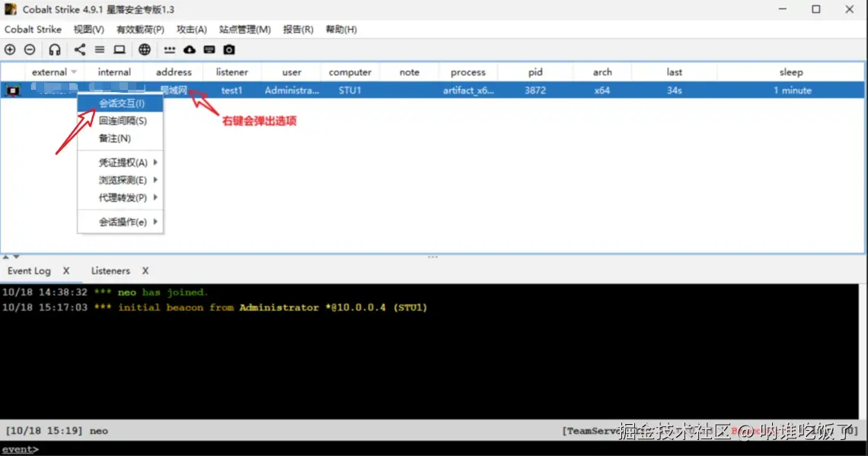Click the 1 minute sleep cell
The image size is (868, 456).
pos(792,90)
